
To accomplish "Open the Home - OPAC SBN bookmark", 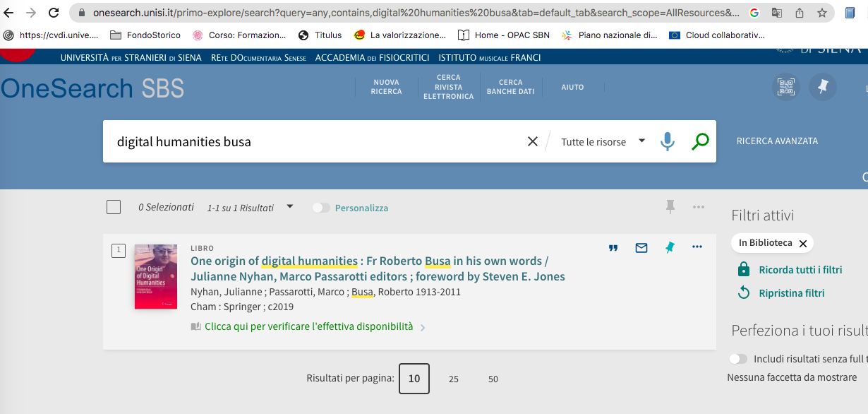I will [x=504, y=35].
